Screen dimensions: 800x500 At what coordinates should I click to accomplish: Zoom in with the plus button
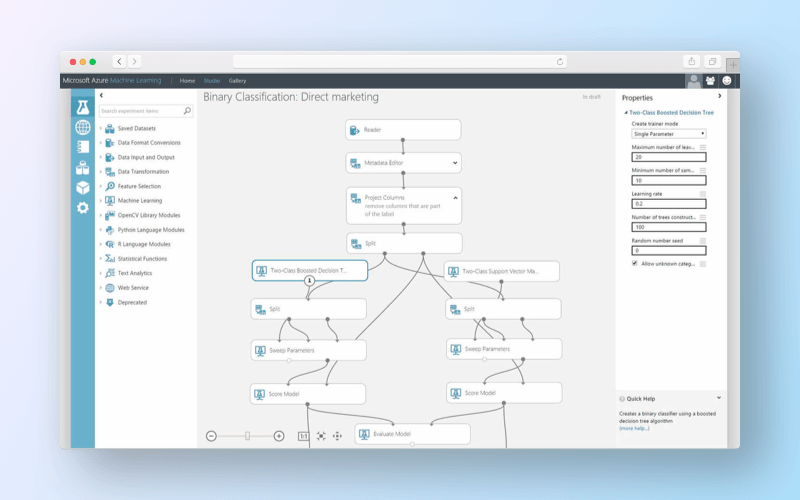[x=279, y=436]
